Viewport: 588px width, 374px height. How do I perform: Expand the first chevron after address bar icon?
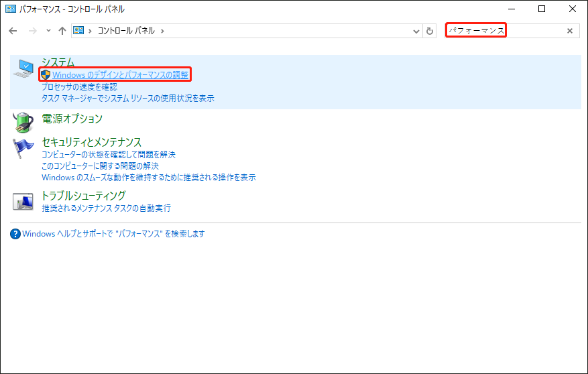pos(90,31)
